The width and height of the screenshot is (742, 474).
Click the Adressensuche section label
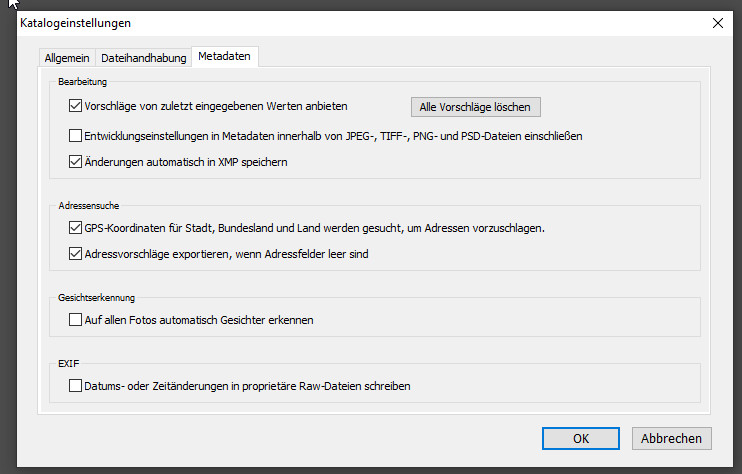click(88, 204)
